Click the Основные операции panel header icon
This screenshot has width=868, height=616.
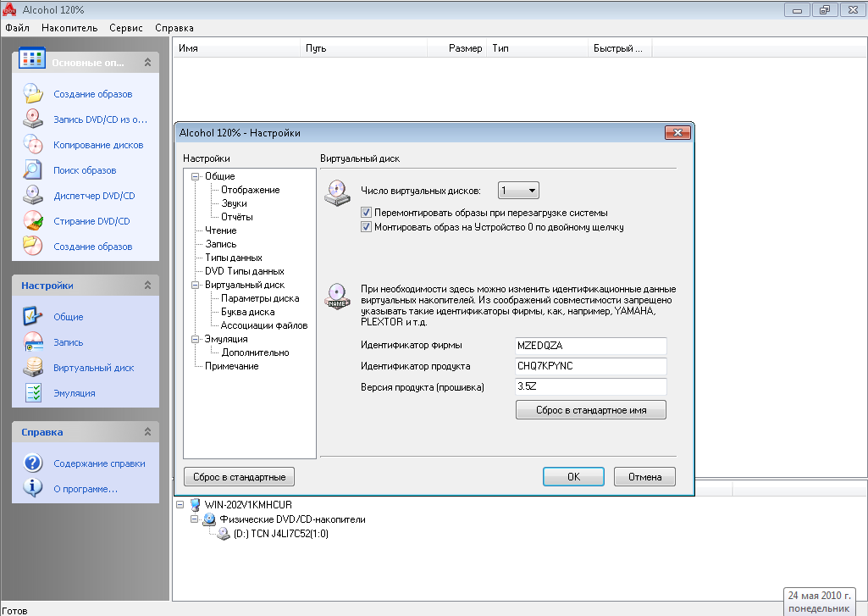[x=31, y=58]
